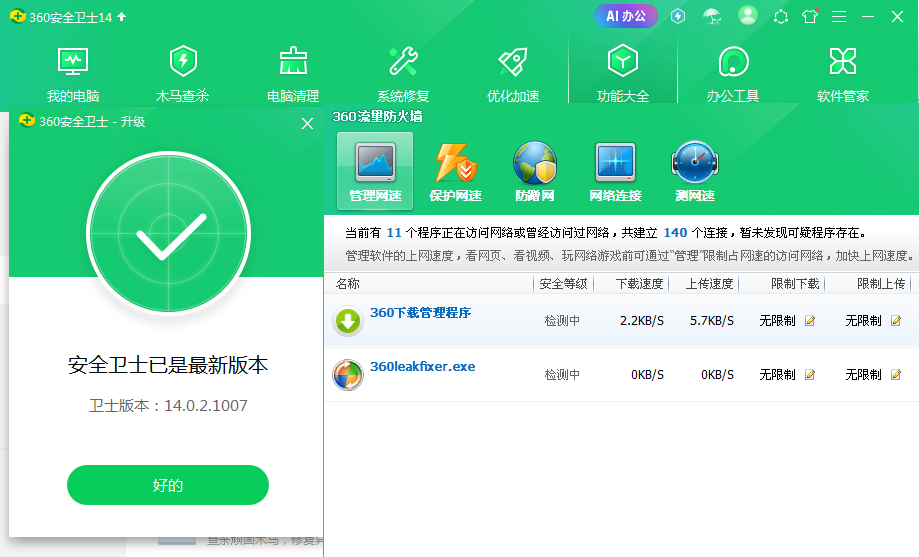The height and width of the screenshot is (557, 919).
Task: Open 木马查杀 scan section
Action: pyautogui.click(x=183, y=74)
